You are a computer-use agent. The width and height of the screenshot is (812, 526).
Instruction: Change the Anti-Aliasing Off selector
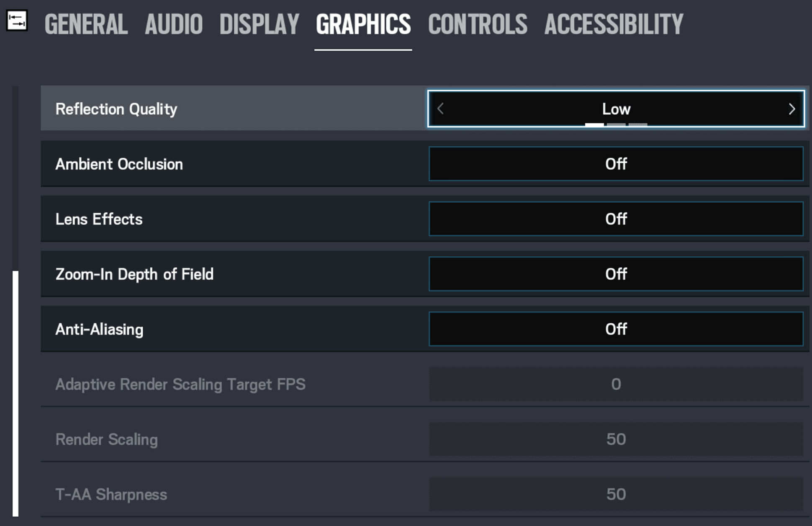[x=616, y=329]
